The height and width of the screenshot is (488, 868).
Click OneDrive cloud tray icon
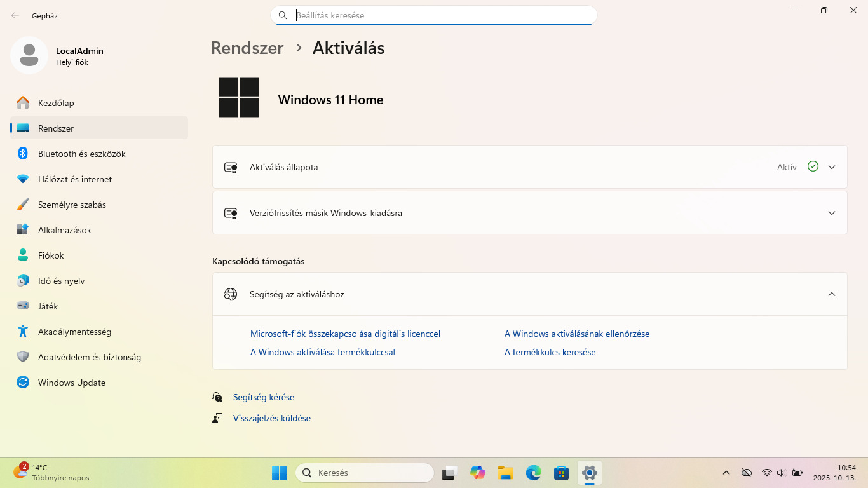click(x=747, y=473)
